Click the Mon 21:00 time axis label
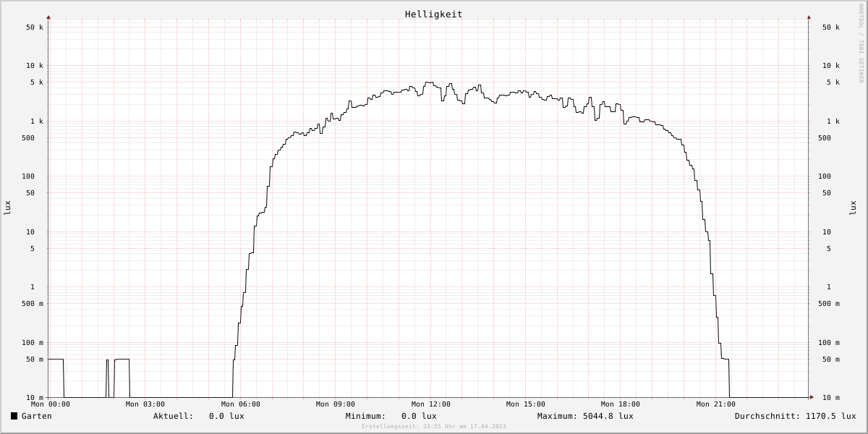868x434 pixels. [x=716, y=404]
